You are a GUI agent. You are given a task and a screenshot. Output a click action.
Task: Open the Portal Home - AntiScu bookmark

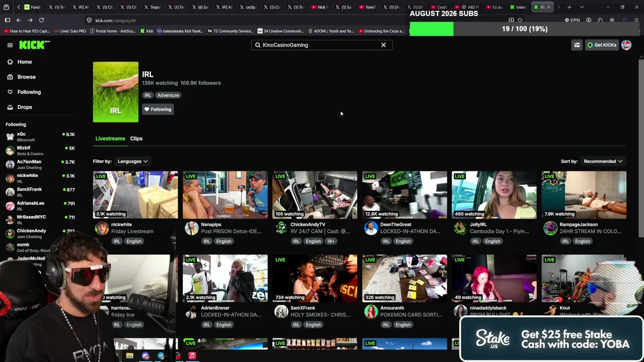113,31
